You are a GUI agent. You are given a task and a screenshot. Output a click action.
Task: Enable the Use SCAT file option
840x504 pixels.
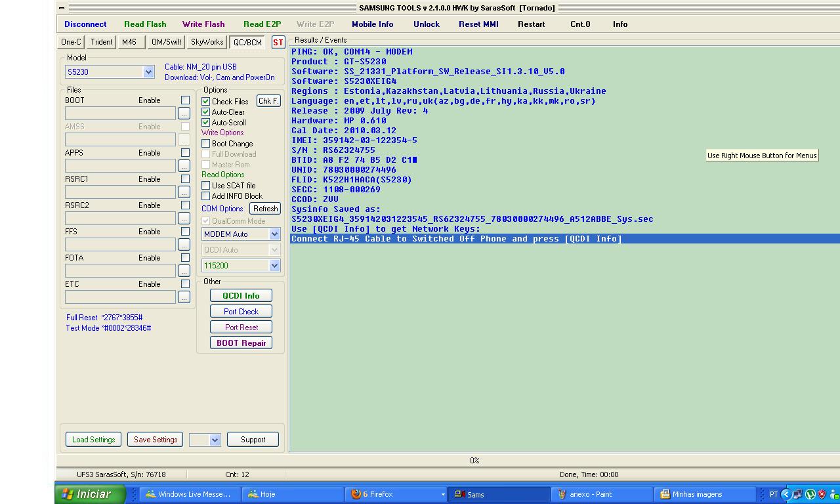[206, 186]
